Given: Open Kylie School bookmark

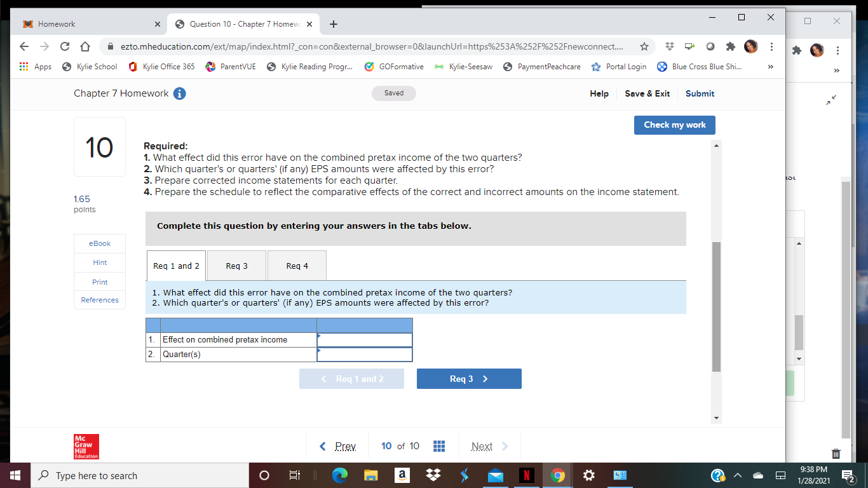Looking at the screenshot, I should tap(90, 67).
